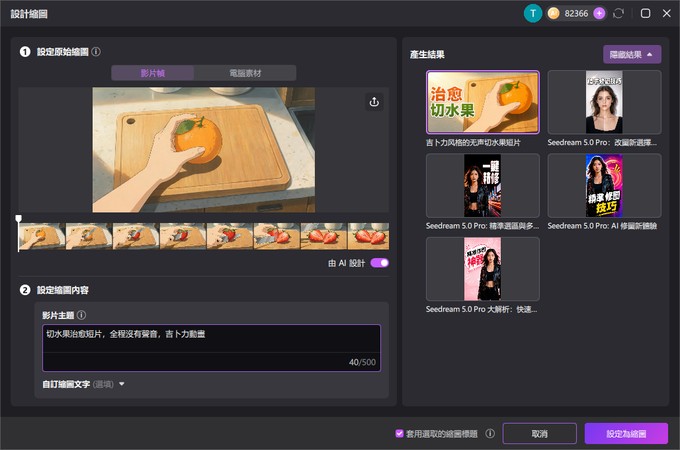
Task: Click last filmstrip frame with strawberries
Action: pos(368,236)
